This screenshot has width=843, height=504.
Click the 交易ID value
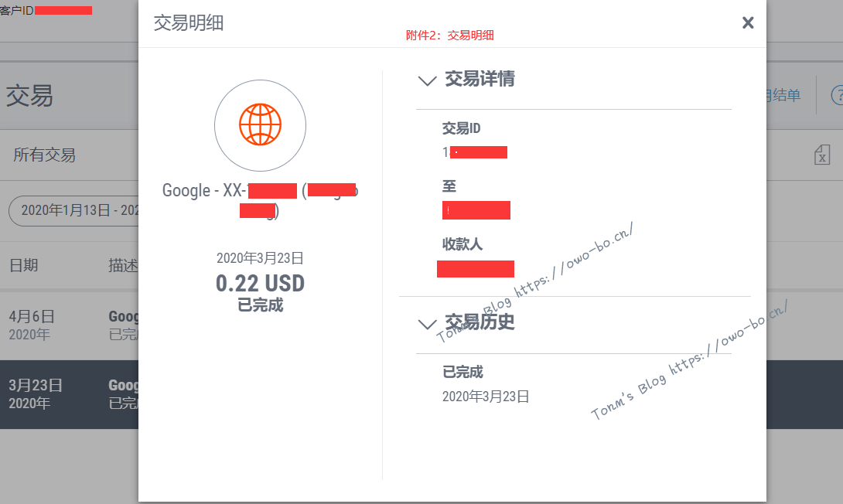(475, 152)
